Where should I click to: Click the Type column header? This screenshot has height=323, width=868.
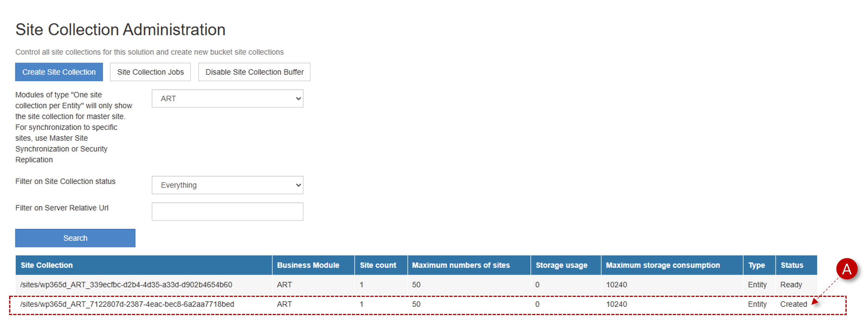coord(756,265)
